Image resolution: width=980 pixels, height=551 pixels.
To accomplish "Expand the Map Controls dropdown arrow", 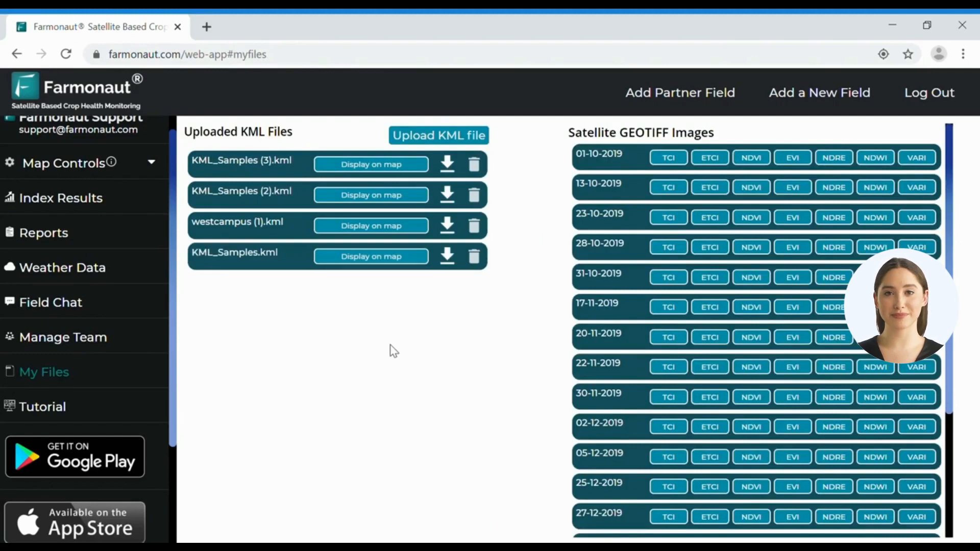I will coord(152,162).
